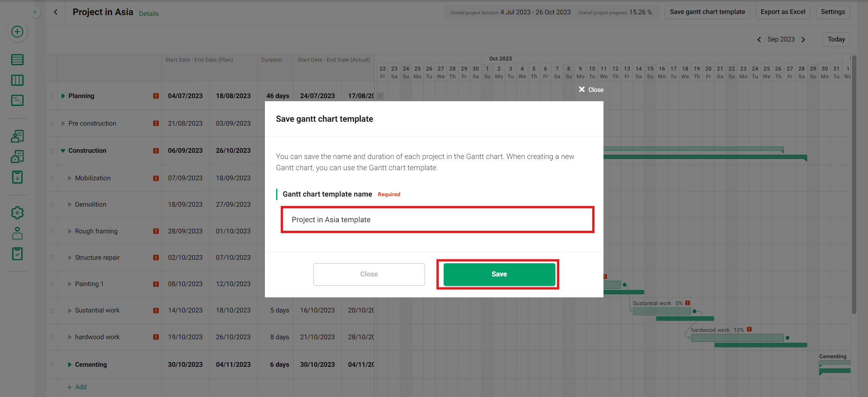Open the settings gear in the sidebar

(x=17, y=212)
